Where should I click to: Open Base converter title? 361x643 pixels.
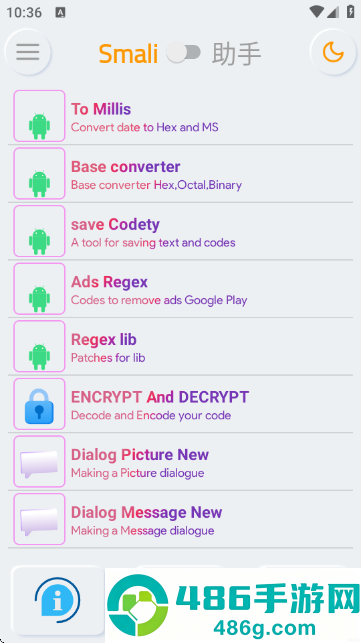126,166
